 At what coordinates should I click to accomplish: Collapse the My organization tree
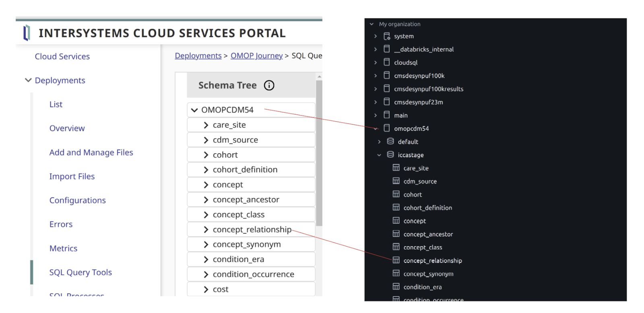tap(372, 24)
